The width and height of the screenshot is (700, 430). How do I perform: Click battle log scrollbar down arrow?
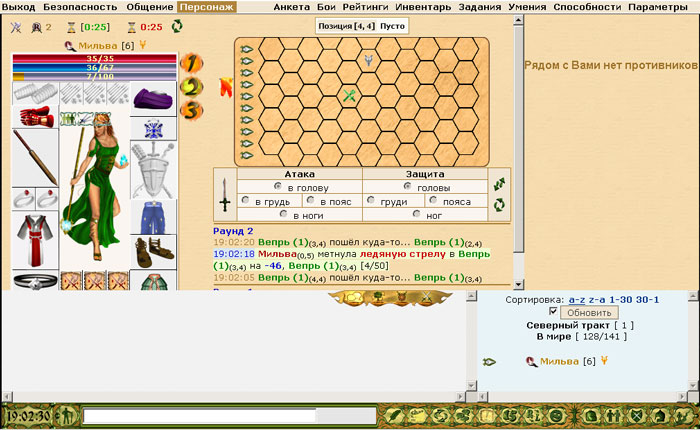click(518, 284)
